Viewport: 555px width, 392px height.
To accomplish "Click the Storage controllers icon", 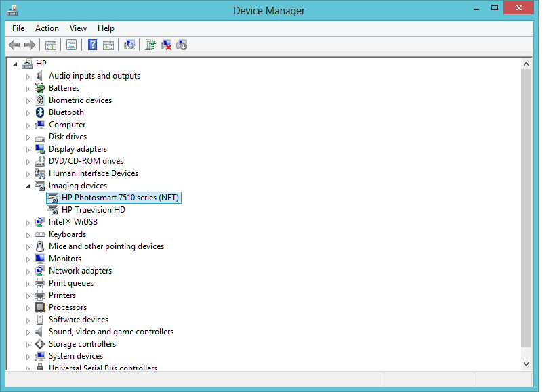I will [40, 344].
